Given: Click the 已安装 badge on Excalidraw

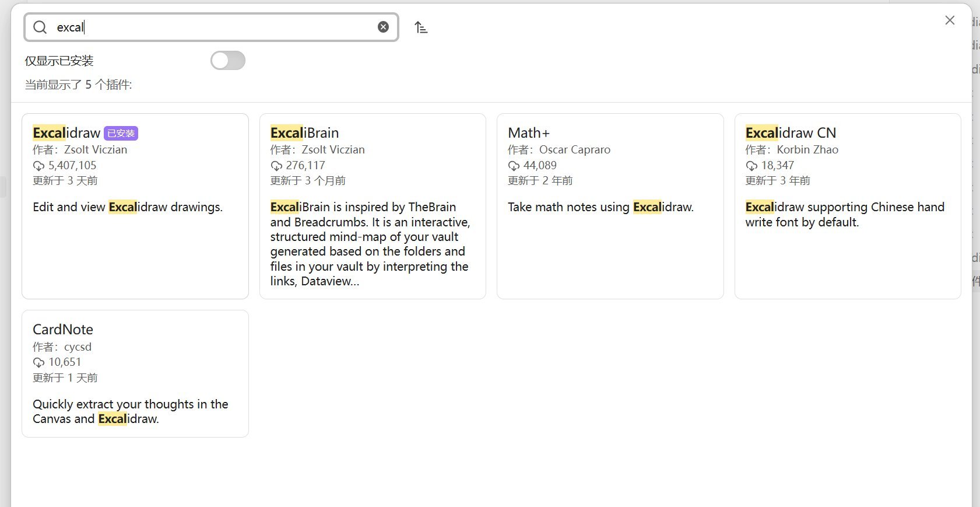Looking at the screenshot, I should click(x=121, y=134).
